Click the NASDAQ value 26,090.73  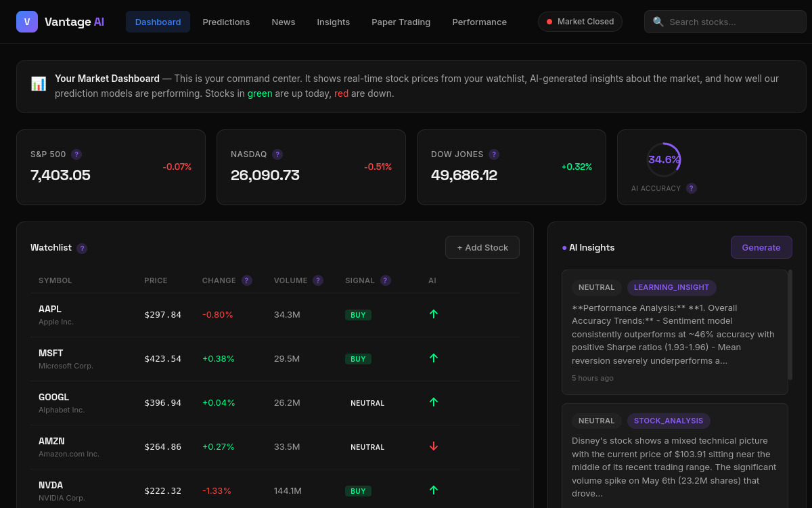[x=265, y=175]
